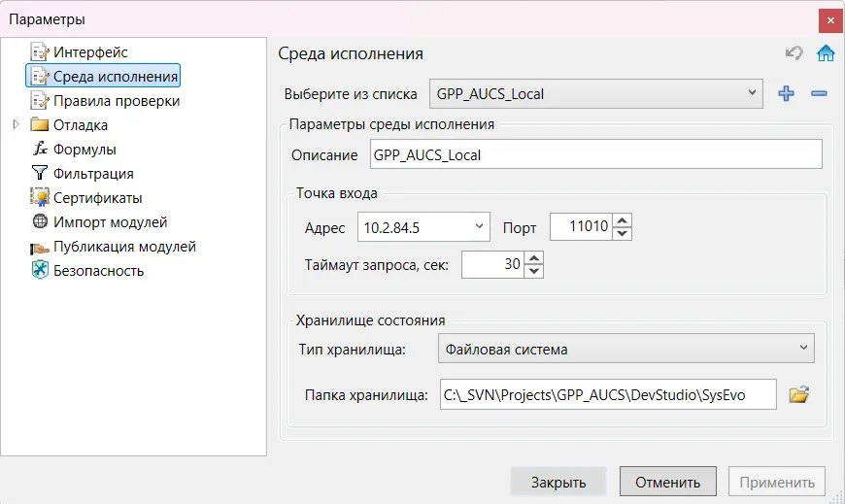Click the undo arrow icon
This screenshot has width=845, height=504.
point(794,52)
